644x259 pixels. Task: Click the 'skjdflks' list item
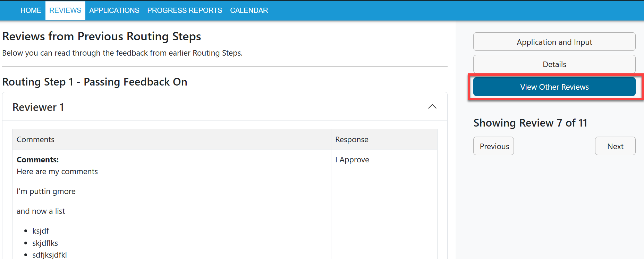[x=45, y=243]
